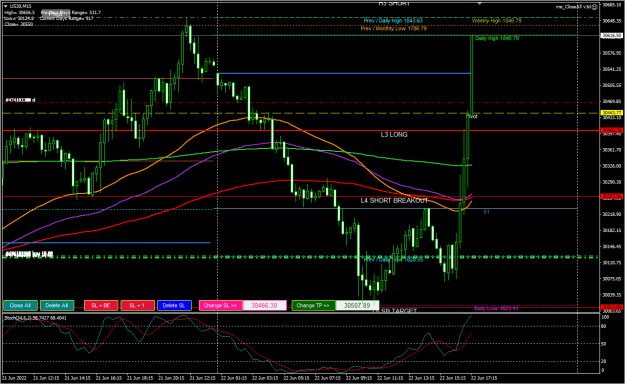Focus the take profit field showing 30507.89

click(x=357, y=305)
